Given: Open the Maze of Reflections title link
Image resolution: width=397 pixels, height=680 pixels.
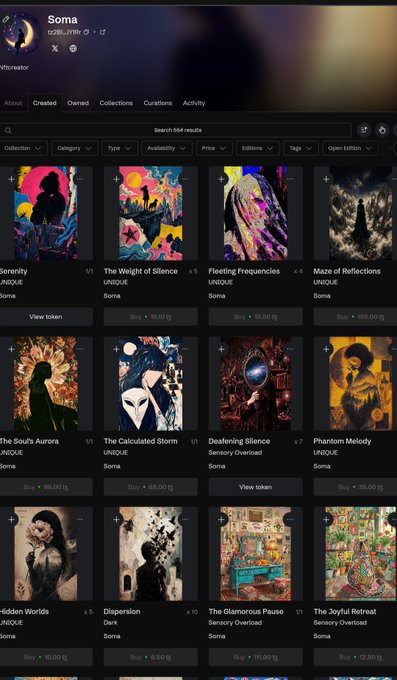Looking at the screenshot, I should 347,271.
